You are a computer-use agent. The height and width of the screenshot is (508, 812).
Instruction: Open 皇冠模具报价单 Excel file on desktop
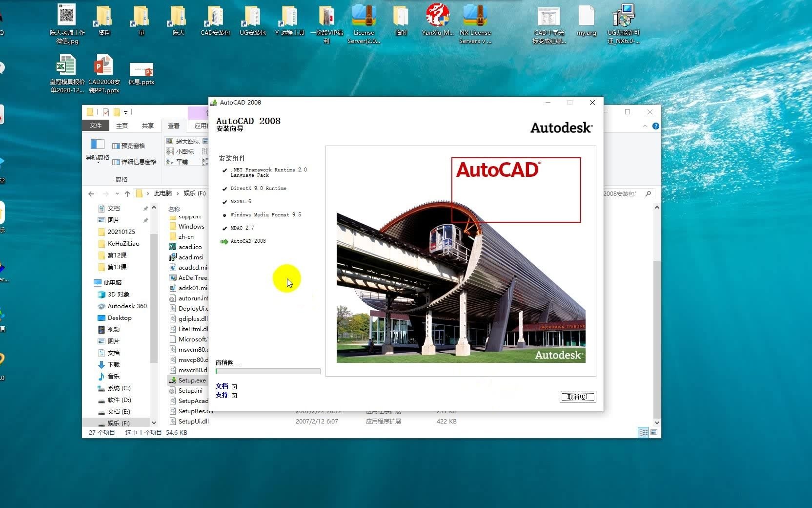click(x=67, y=73)
